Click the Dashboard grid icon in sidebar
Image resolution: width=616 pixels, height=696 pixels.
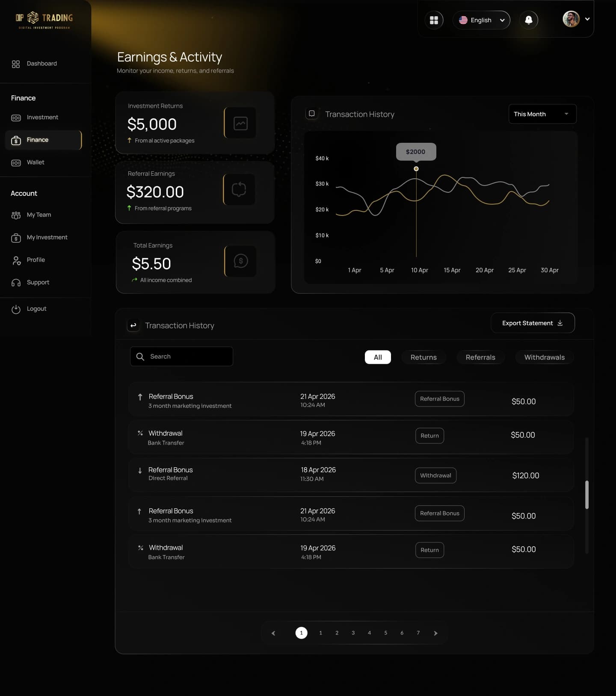pos(16,64)
